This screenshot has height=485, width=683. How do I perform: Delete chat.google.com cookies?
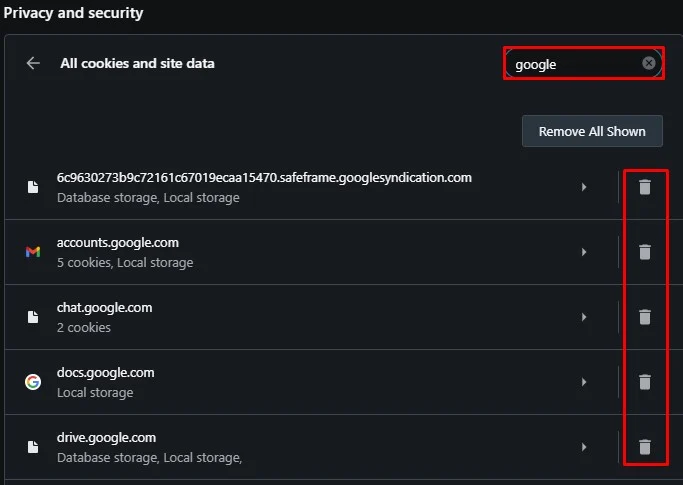pos(645,317)
